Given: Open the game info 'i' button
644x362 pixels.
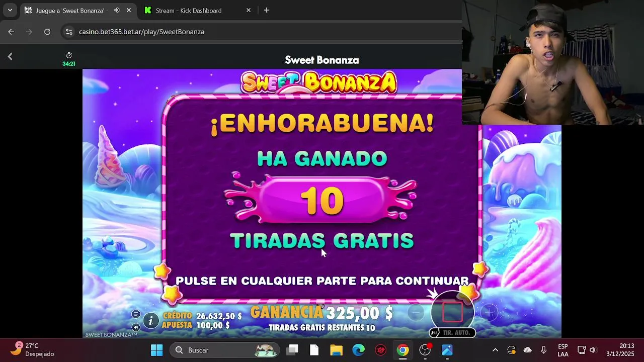Looking at the screenshot, I should pos(150,320).
